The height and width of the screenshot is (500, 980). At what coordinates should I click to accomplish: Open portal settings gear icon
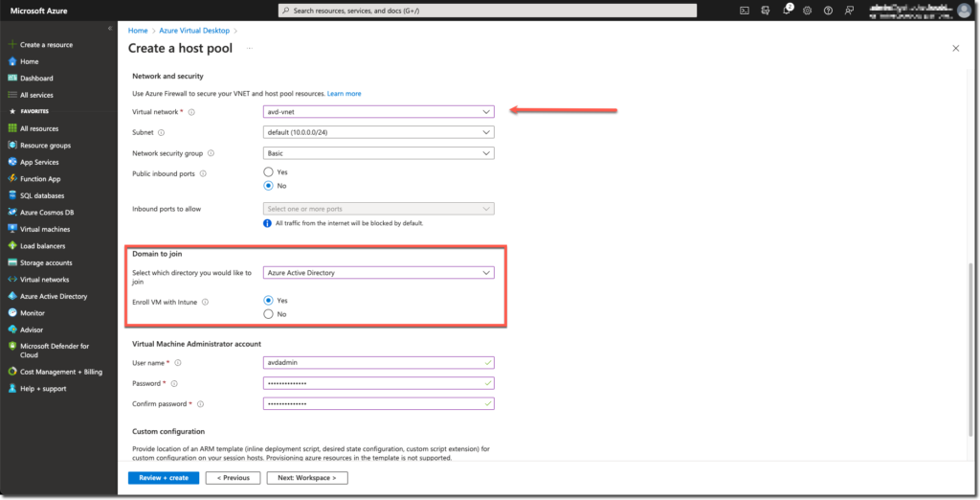point(808,11)
